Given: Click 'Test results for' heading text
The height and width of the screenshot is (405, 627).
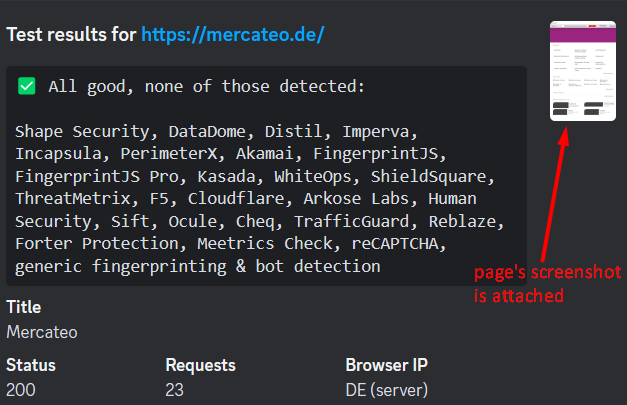Looking at the screenshot, I should pos(72,35).
